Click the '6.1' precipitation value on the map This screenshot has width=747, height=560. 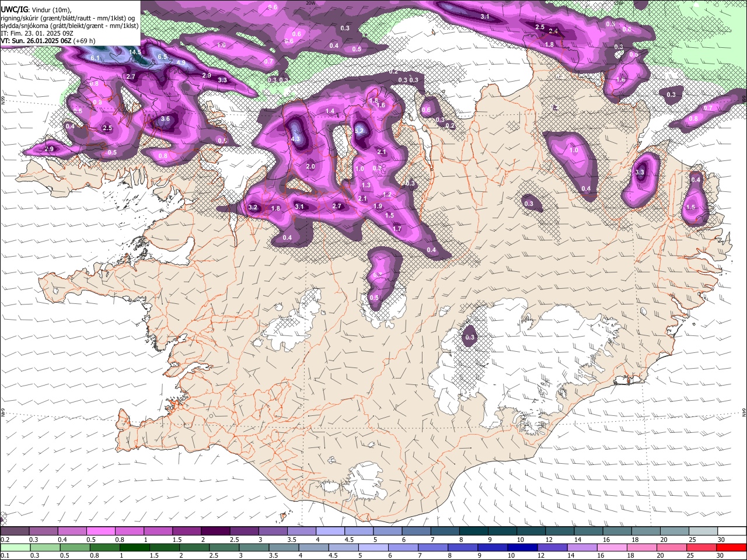[x=96, y=58]
